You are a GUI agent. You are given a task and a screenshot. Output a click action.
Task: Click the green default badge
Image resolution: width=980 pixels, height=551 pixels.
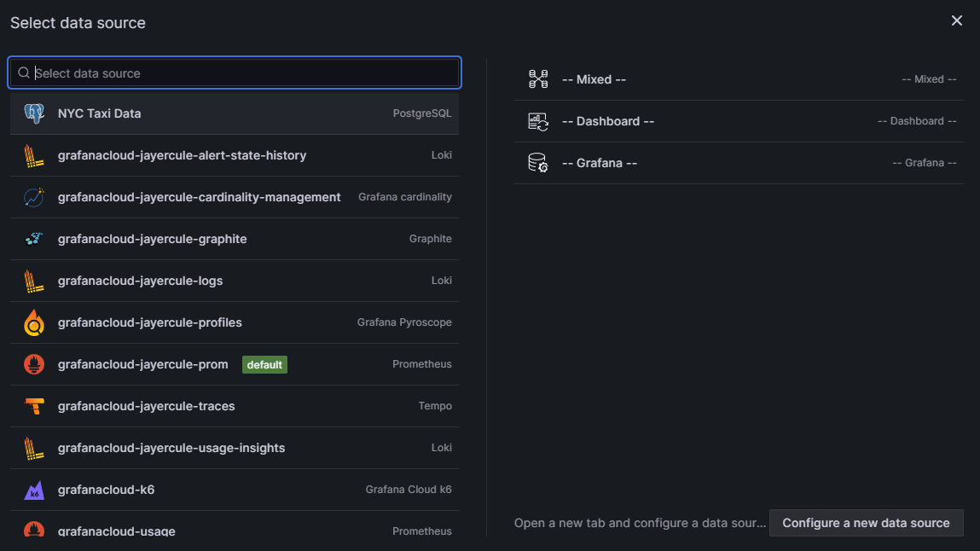coord(264,364)
